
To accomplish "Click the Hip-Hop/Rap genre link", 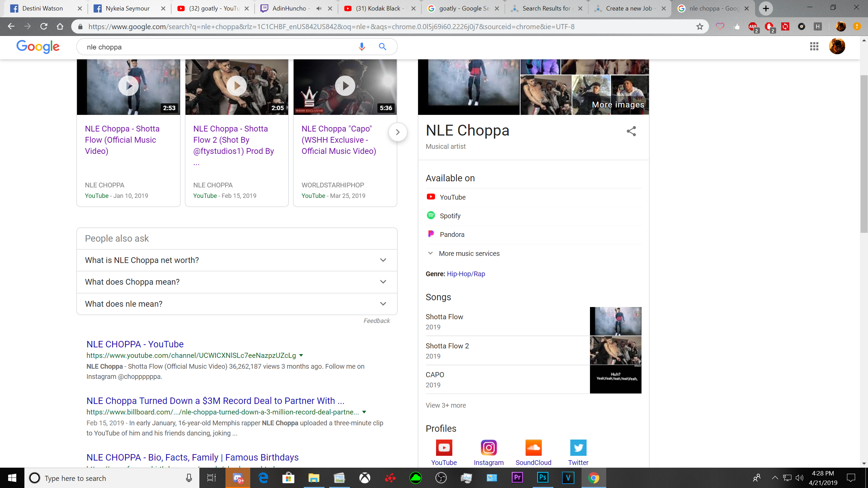I will pyautogui.click(x=466, y=274).
